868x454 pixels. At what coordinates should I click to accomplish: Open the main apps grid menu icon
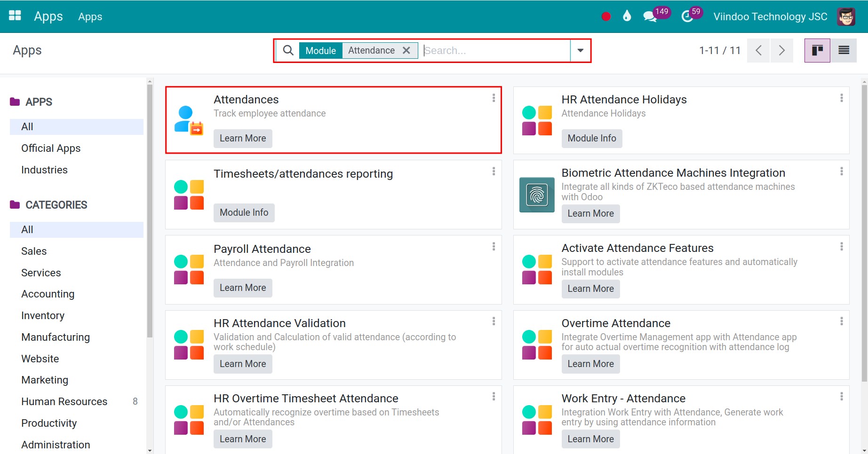[x=15, y=16]
